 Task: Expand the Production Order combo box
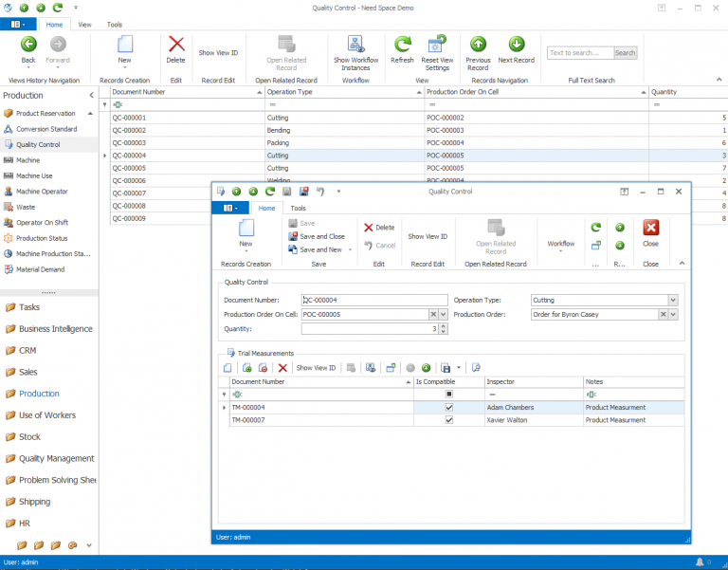[673, 314]
